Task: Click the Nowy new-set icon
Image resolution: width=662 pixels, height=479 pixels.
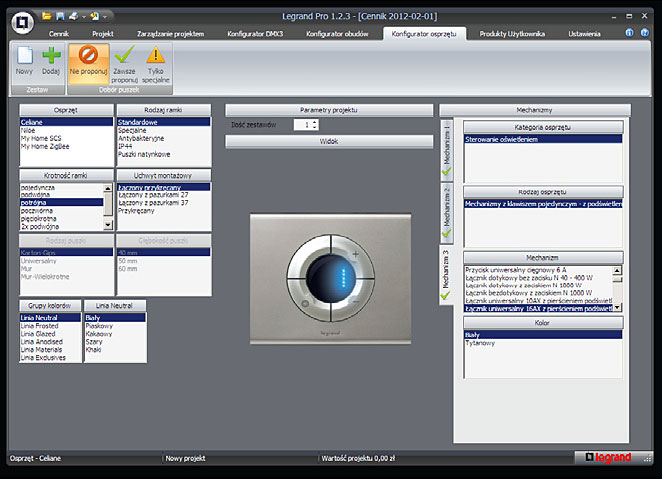Action: tap(24, 56)
